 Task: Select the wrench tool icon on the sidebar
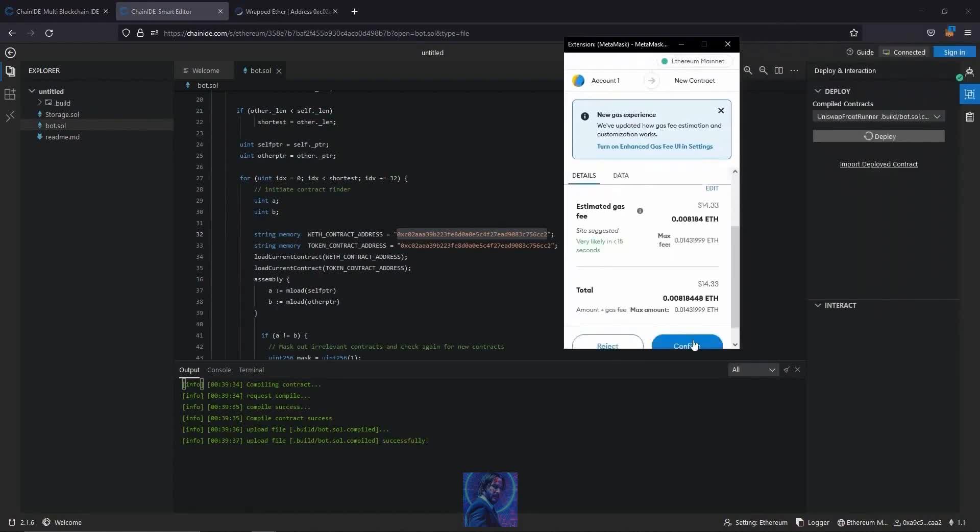(x=9, y=116)
